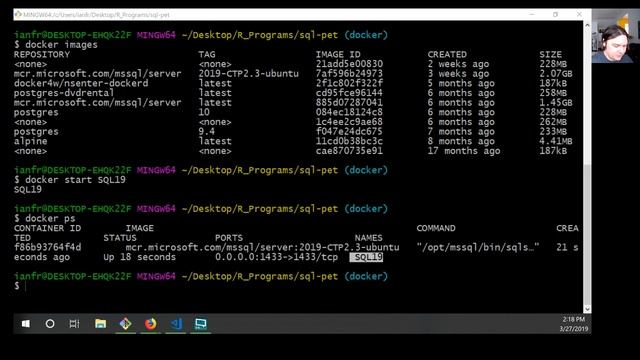640x360 pixels.
Task: Click the clock showing 2:18 PM
Action: 573,320
